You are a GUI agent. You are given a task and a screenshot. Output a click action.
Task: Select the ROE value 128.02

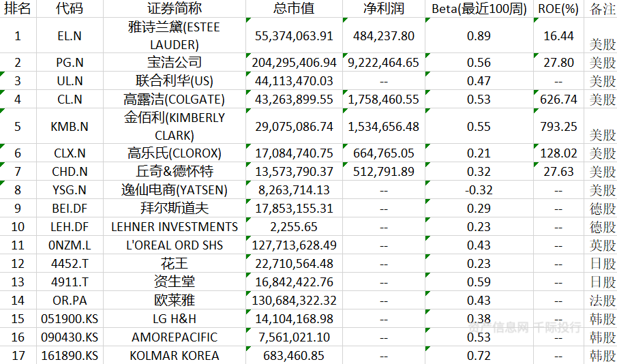(x=558, y=153)
